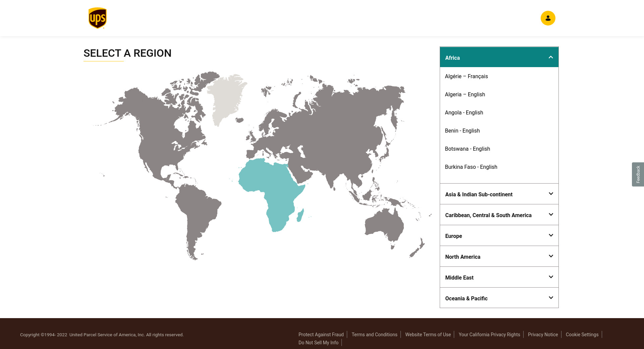Pick Burkina Faso - English
The width and height of the screenshot is (644, 349).
[x=471, y=167]
